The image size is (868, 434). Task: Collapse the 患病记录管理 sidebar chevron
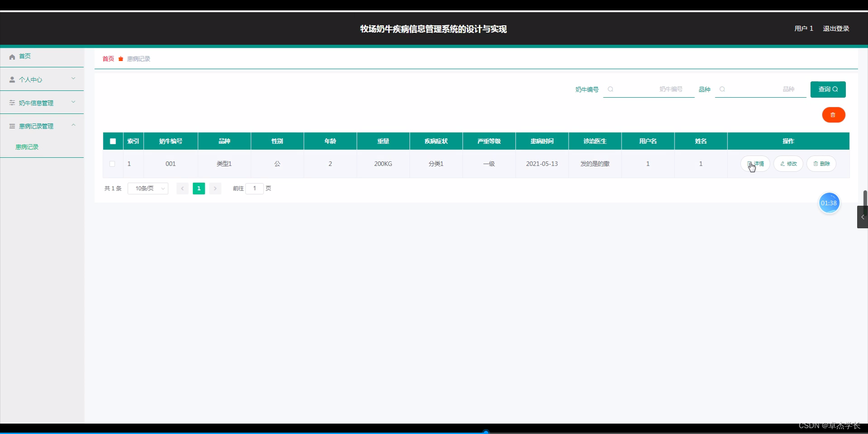tap(73, 125)
